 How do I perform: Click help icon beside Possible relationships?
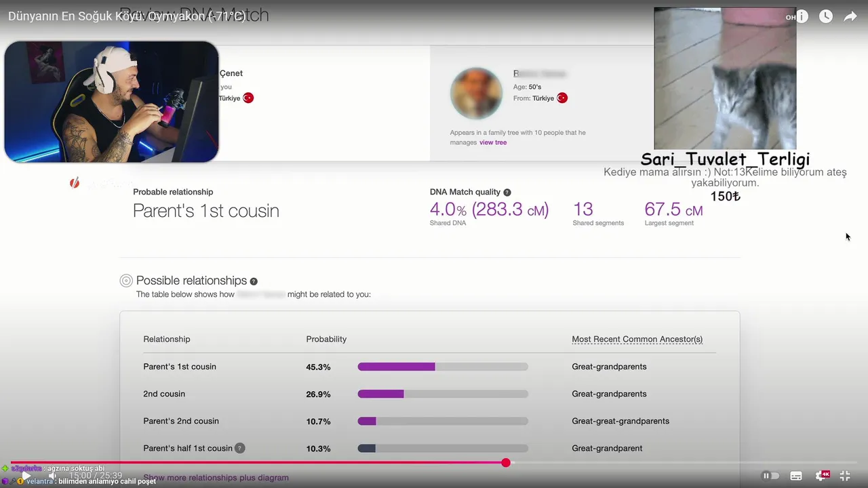click(x=254, y=281)
